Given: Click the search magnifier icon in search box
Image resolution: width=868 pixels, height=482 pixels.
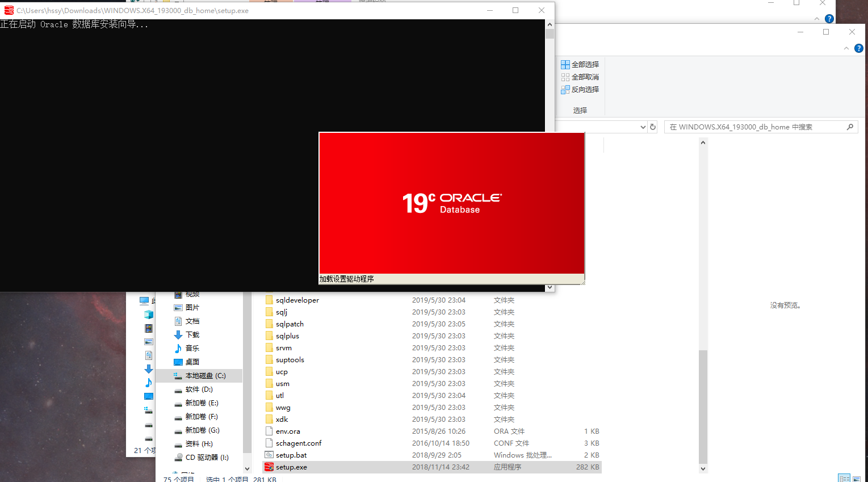Looking at the screenshot, I should pyautogui.click(x=850, y=127).
